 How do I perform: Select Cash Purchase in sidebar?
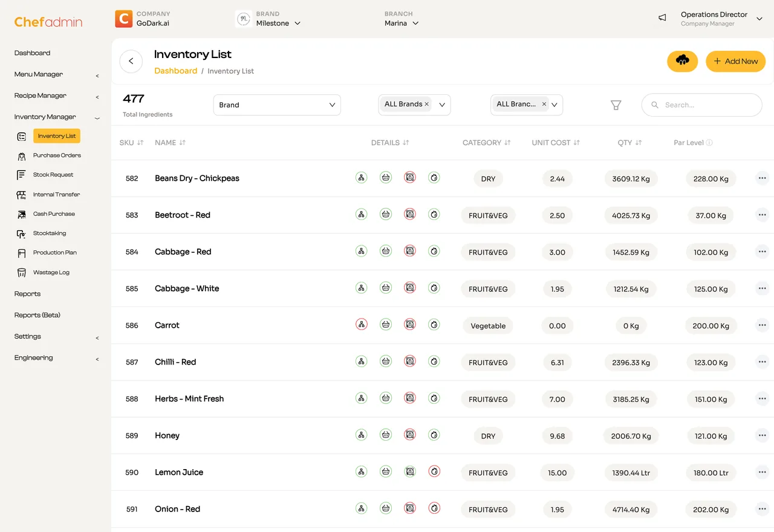click(x=54, y=214)
